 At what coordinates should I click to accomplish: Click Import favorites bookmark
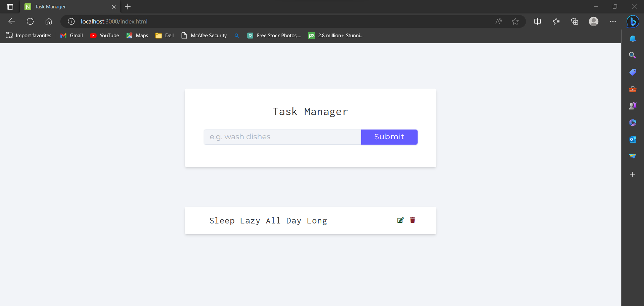(x=29, y=36)
